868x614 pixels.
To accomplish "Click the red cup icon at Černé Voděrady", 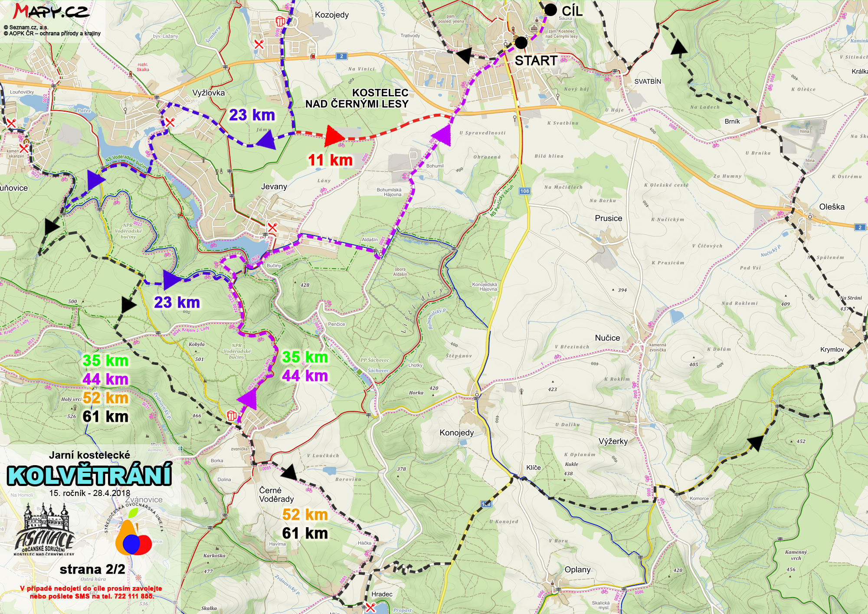I will pos(232,416).
